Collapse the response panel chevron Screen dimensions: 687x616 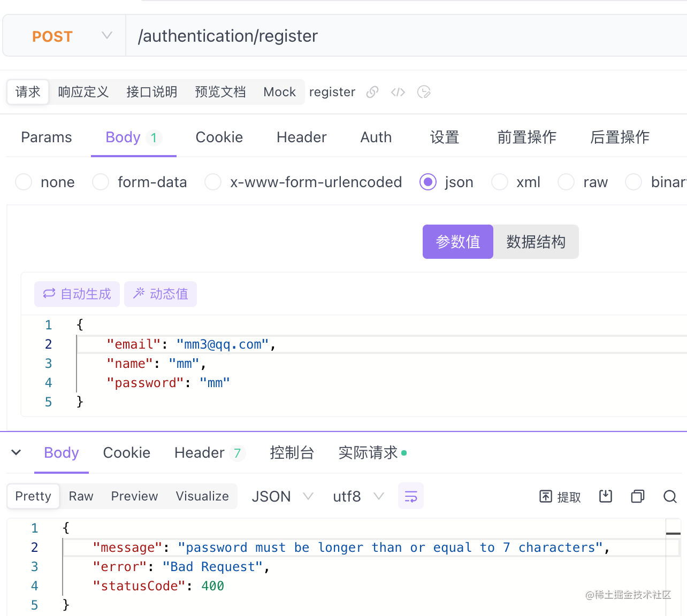pos(16,452)
